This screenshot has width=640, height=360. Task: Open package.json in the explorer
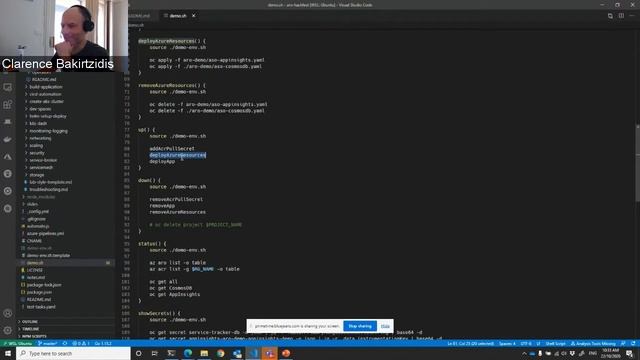tap(39, 292)
